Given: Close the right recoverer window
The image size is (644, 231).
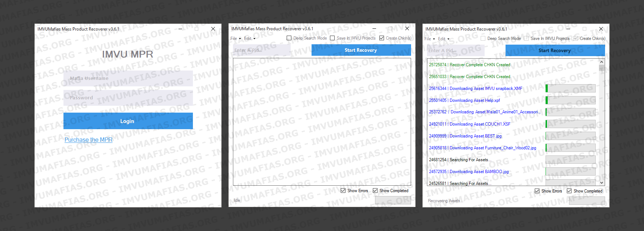Looking at the screenshot, I should 601,29.
